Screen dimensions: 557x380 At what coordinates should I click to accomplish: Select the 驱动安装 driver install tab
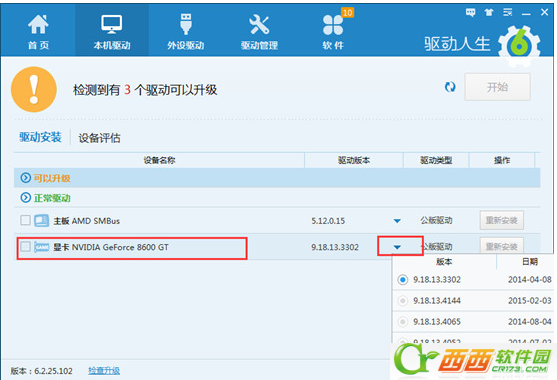40,137
